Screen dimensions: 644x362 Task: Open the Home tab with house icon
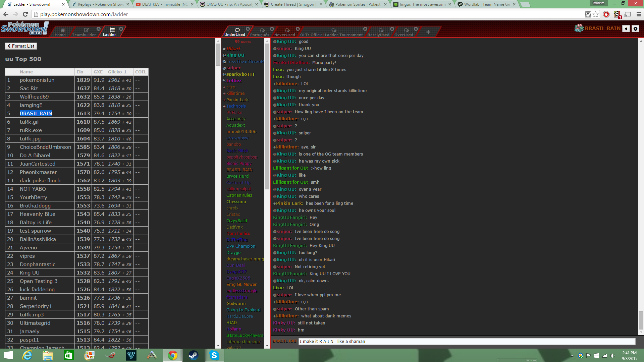(60, 32)
